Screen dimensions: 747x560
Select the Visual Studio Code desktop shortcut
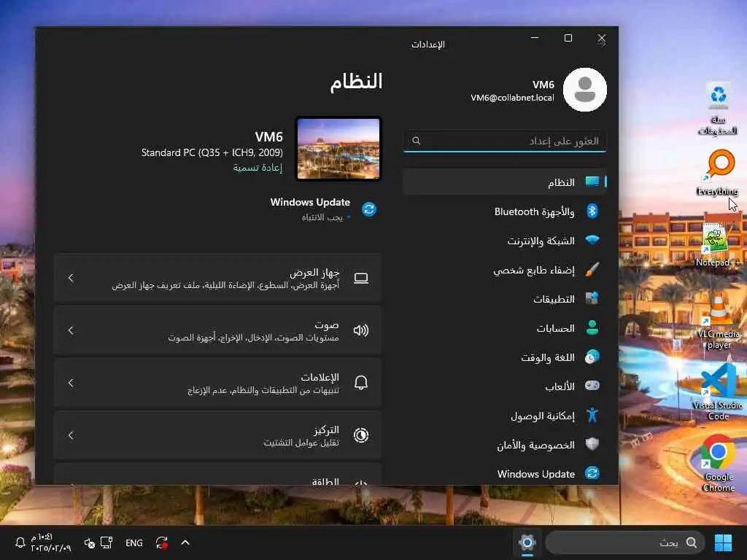coord(718,392)
